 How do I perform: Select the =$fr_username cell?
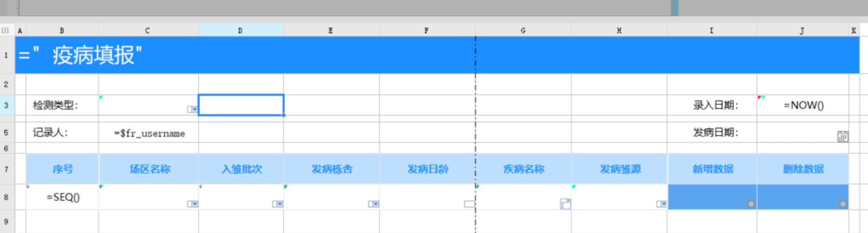(x=149, y=133)
